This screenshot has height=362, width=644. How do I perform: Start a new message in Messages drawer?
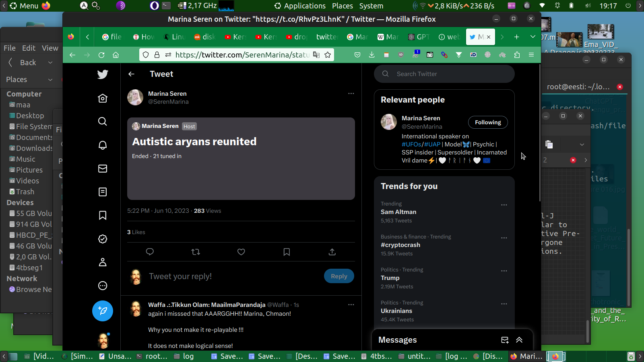(x=505, y=340)
